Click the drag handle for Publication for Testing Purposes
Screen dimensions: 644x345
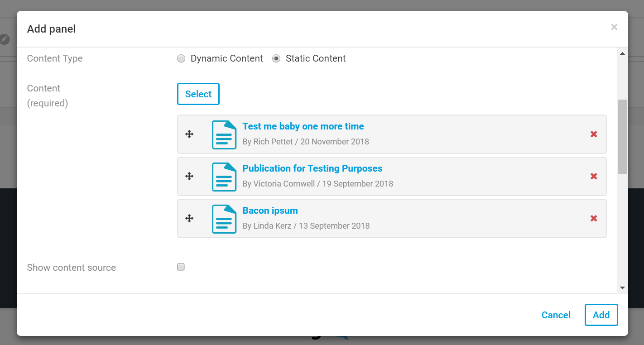click(189, 176)
